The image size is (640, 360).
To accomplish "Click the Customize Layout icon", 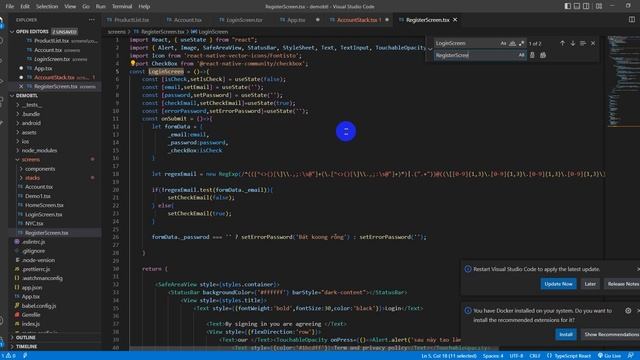I will [x=599, y=6].
